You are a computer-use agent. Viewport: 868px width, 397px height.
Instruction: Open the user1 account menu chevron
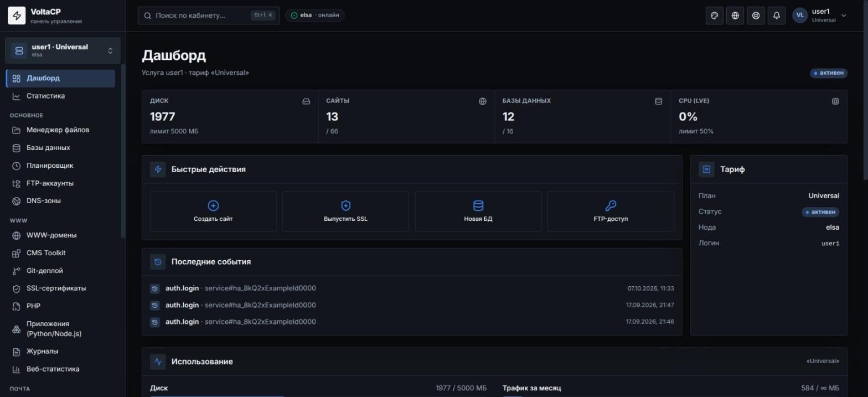(844, 16)
